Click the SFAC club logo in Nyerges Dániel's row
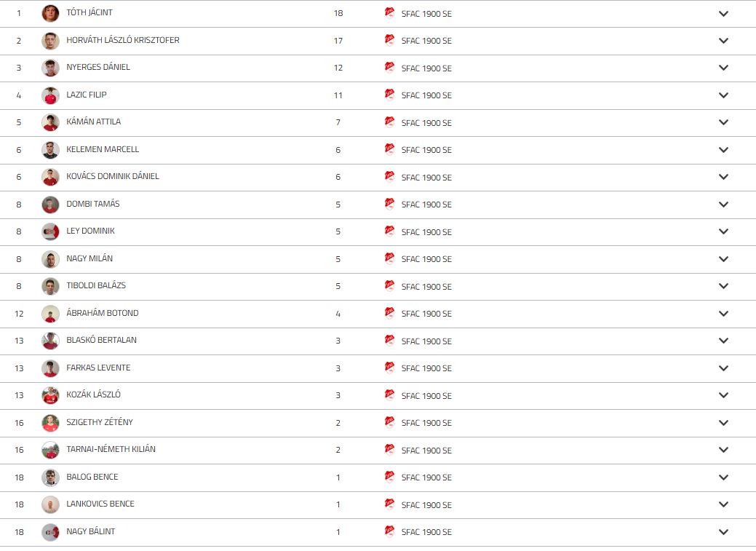The image size is (756, 551). [x=389, y=68]
